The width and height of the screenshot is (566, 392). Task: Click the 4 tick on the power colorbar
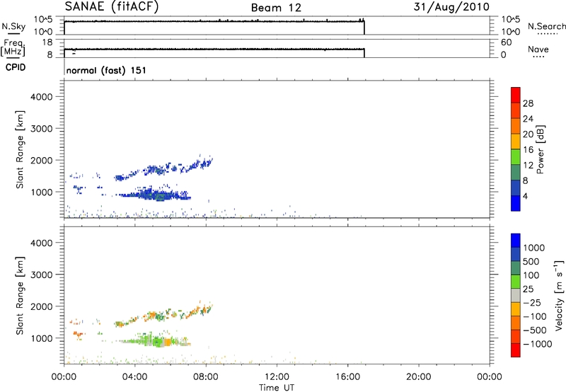[525, 197]
